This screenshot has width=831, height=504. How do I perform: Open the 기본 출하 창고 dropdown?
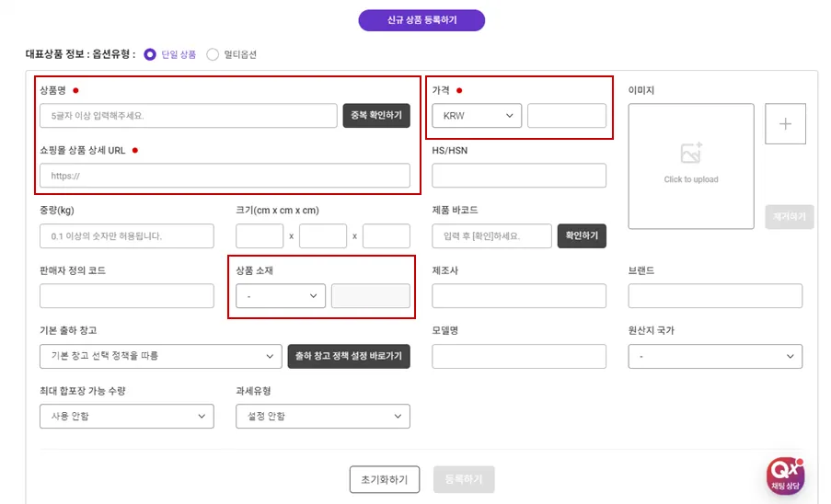(x=160, y=356)
